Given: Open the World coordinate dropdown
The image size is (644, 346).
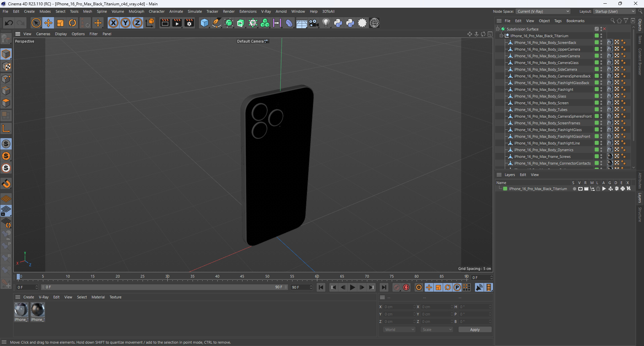Looking at the screenshot, I should click(x=399, y=330).
